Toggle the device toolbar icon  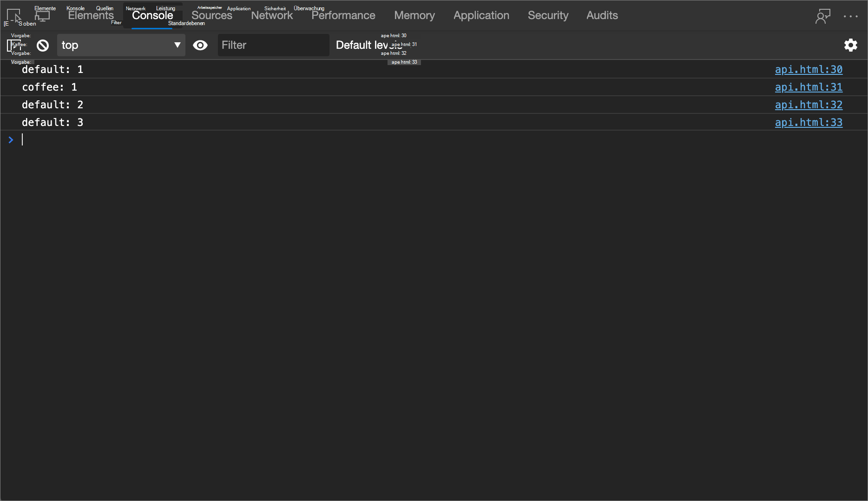tap(43, 15)
